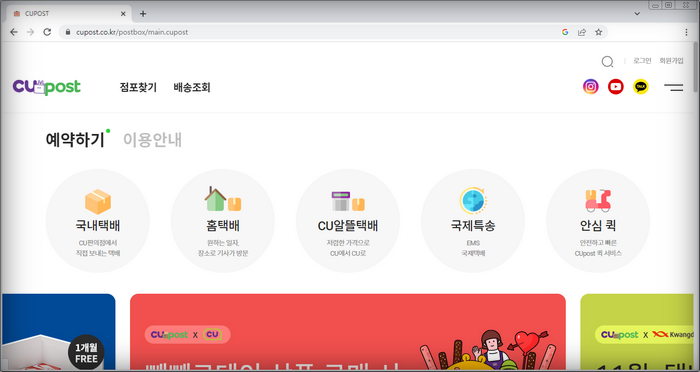
Task: Go back with browser back arrow
Action: [14, 32]
